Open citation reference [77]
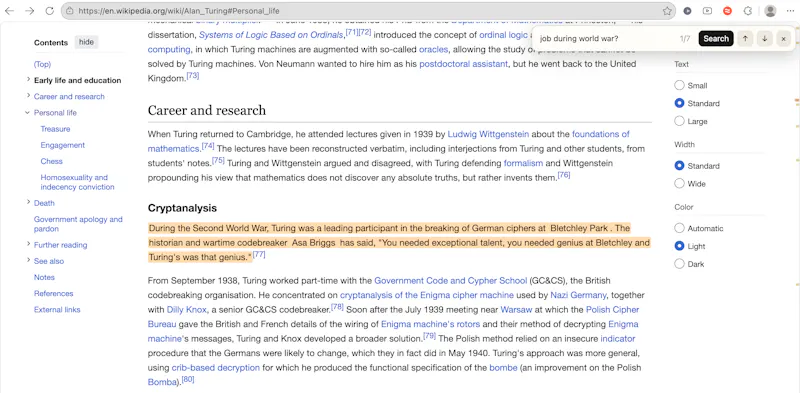Screen dimensions: 800x393 tap(259, 254)
